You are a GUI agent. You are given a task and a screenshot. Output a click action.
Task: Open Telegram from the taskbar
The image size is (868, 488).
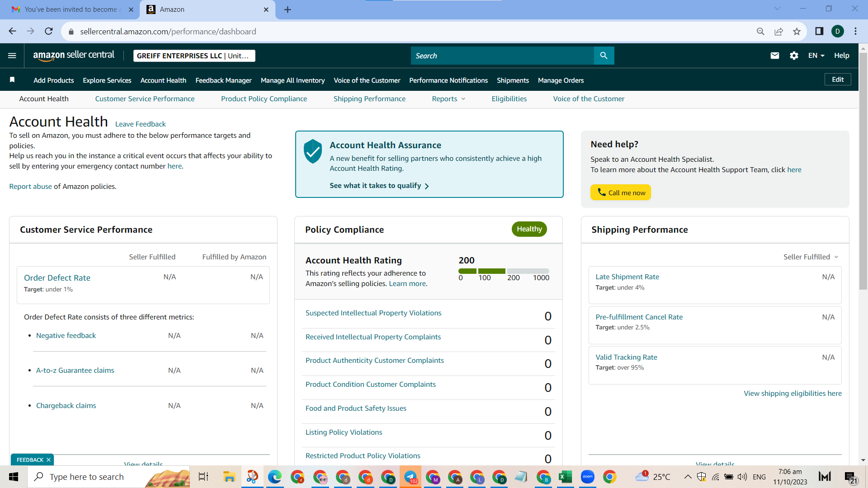(x=410, y=477)
